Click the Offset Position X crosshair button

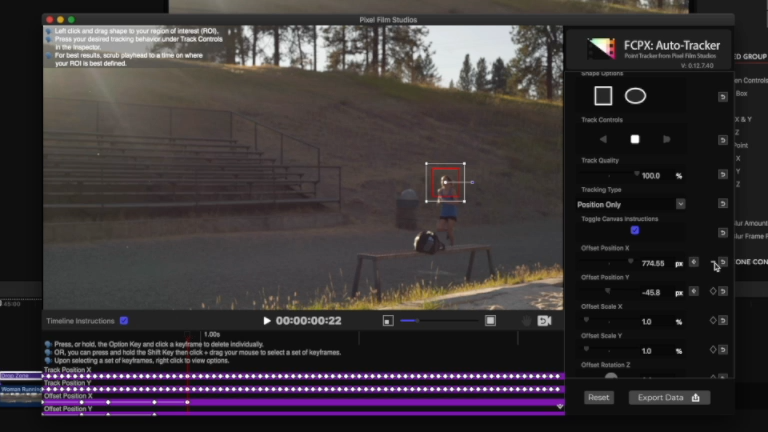point(694,262)
